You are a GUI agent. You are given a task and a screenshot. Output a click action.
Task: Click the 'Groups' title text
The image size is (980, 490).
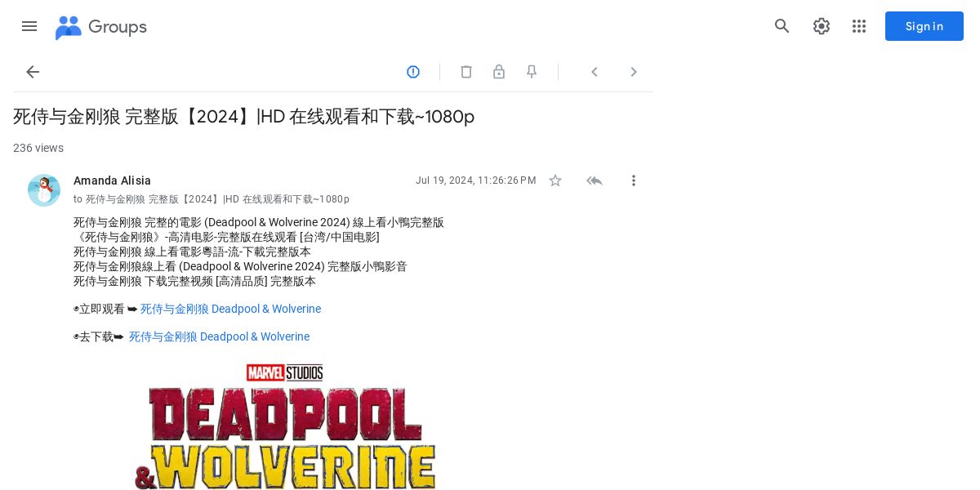tap(118, 27)
